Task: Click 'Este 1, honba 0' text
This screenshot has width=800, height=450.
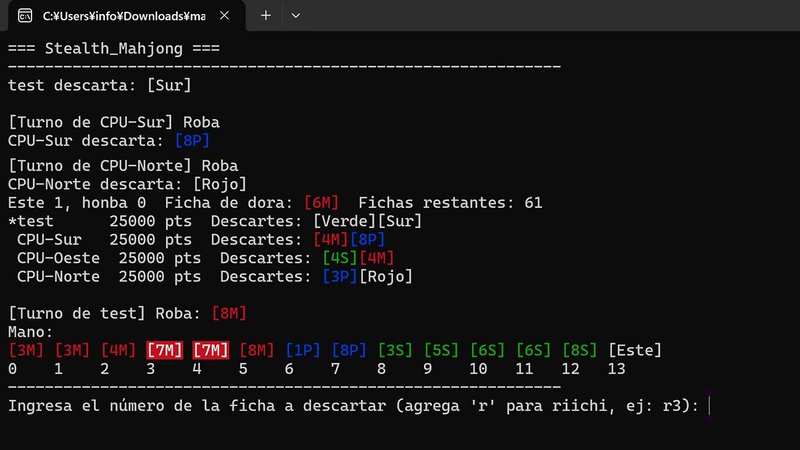Action: 77,203
